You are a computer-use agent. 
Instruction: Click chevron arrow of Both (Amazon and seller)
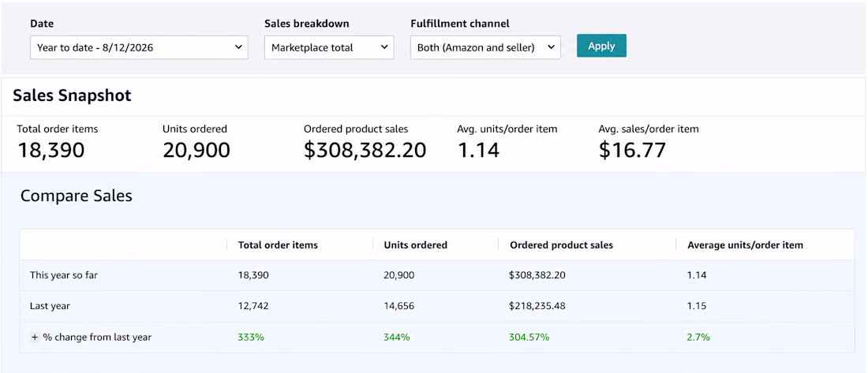pyautogui.click(x=551, y=47)
